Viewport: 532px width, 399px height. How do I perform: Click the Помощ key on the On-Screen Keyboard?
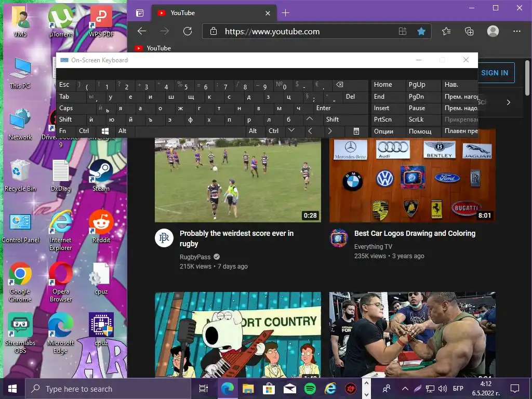point(423,131)
